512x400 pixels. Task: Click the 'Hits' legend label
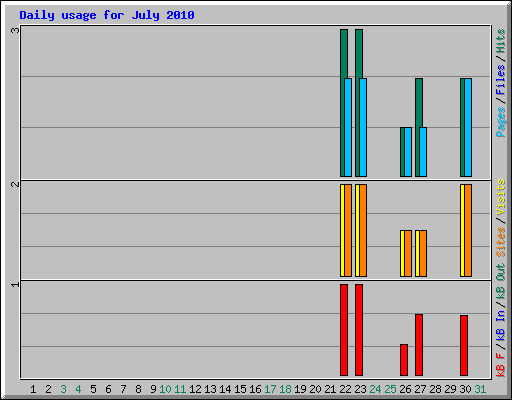point(500,41)
